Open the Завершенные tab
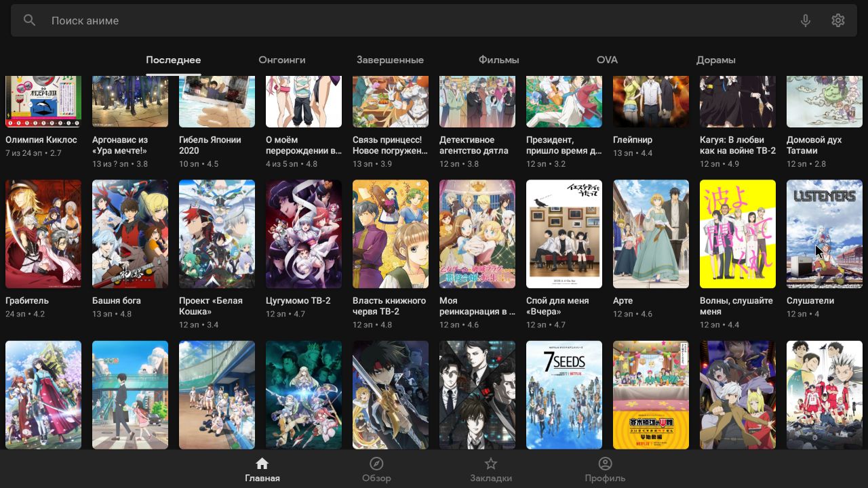The image size is (868, 488). coord(391,60)
